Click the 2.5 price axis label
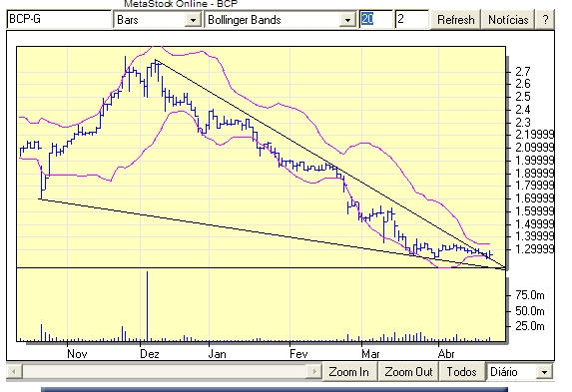The width and height of the screenshot is (572, 392). coord(523,97)
